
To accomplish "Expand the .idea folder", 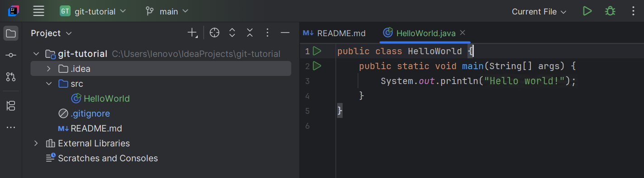I will coord(49,69).
